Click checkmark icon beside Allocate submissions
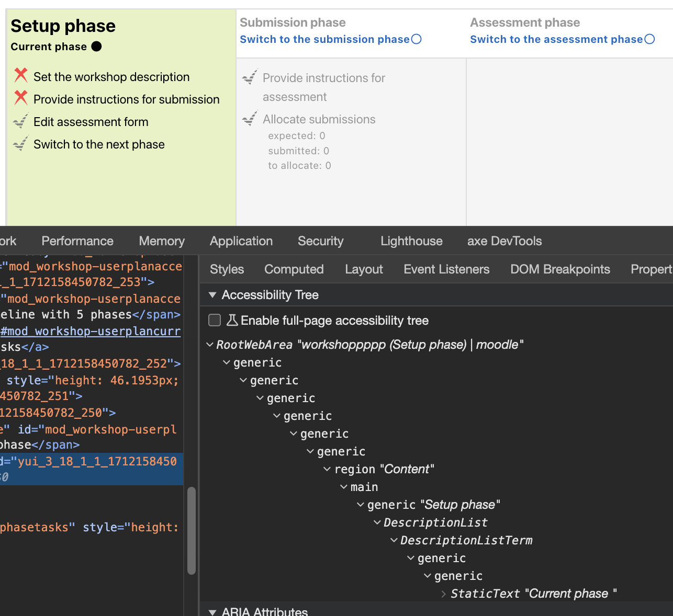This screenshot has width=673, height=616. [x=250, y=118]
